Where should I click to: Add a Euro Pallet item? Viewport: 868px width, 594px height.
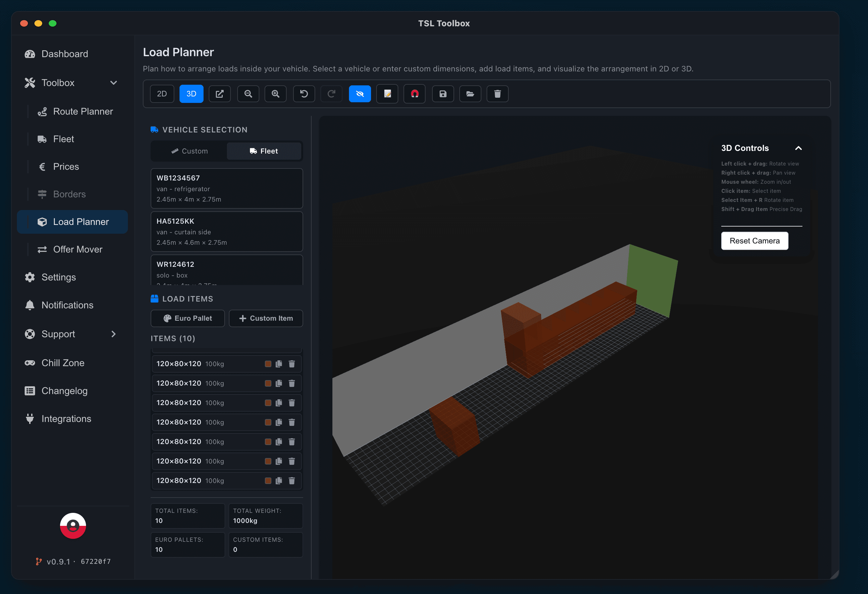188,318
